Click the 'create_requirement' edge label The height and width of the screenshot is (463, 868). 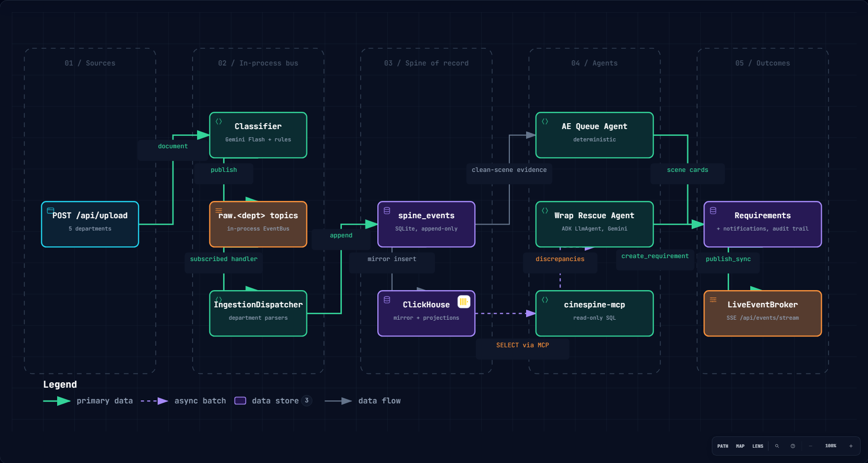pos(655,256)
